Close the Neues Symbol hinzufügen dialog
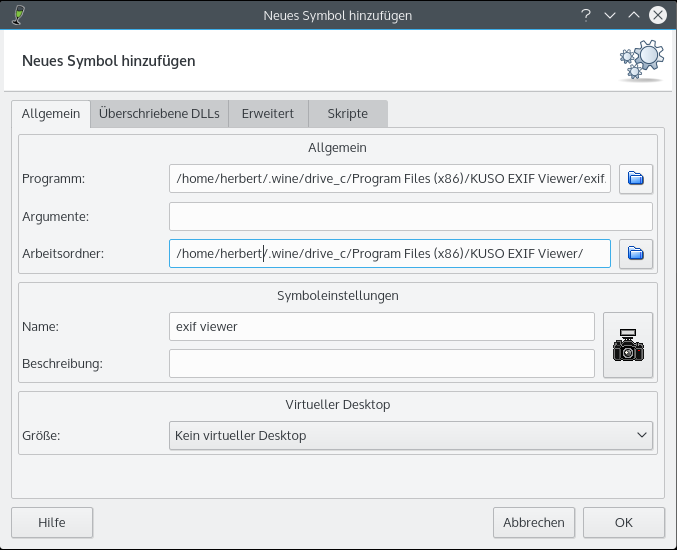Viewport: 677px width, 550px height. 658,15
